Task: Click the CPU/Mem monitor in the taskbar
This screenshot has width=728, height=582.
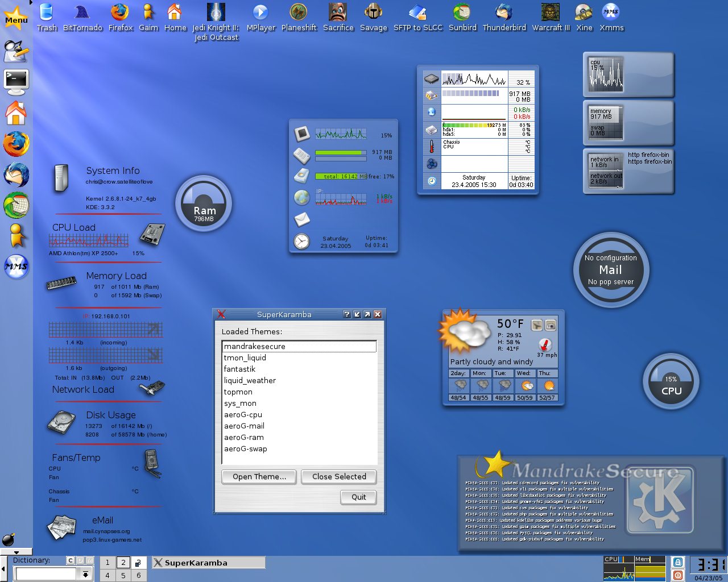Action: pos(634,568)
